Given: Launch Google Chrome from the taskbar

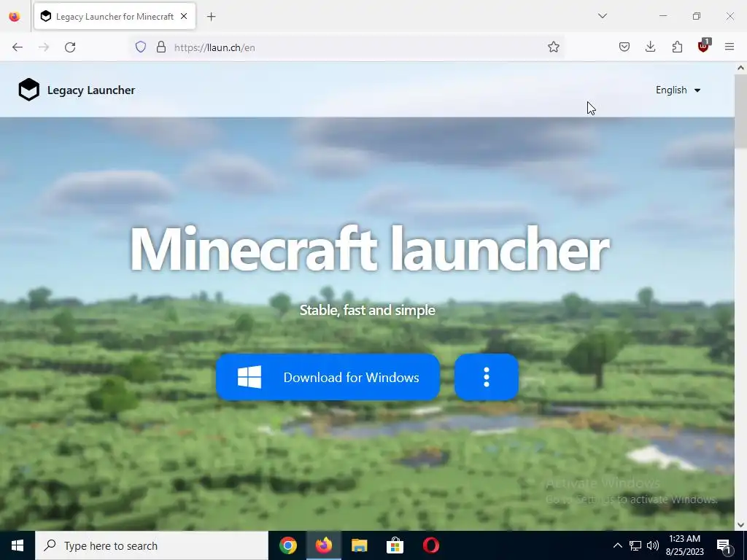Looking at the screenshot, I should click(288, 545).
